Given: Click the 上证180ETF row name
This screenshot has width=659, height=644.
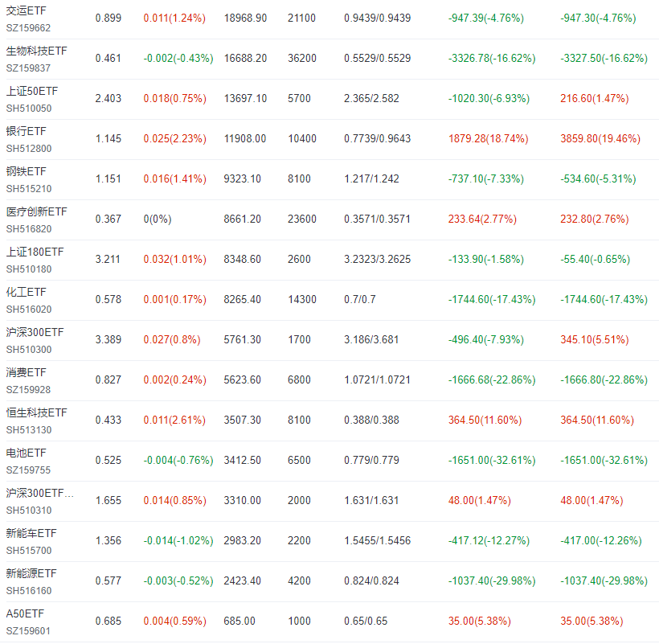Looking at the screenshot, I should point(35,252).
